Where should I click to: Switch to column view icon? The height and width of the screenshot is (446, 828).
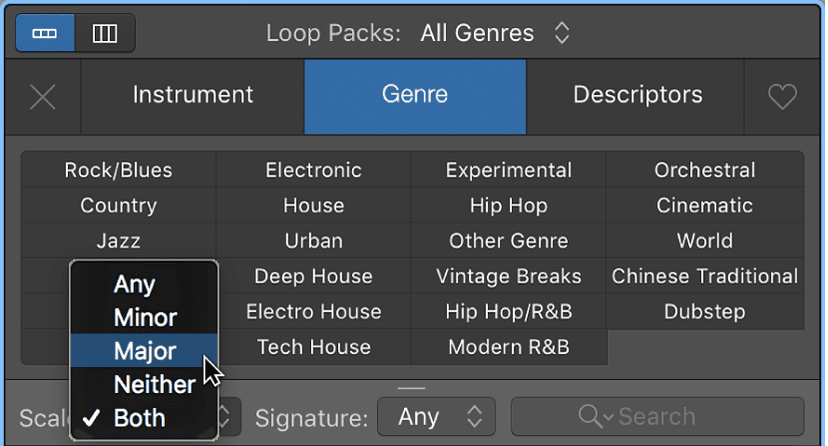(105, 33)
